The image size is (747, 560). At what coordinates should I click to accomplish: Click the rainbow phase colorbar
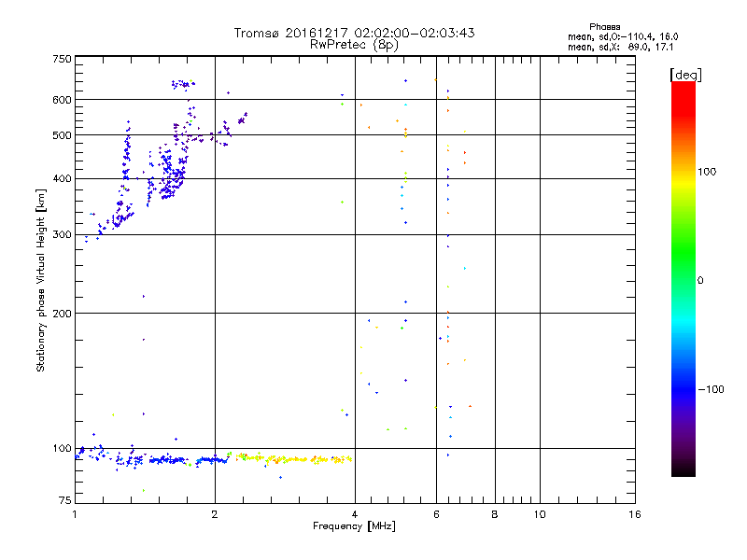[684, 278]
